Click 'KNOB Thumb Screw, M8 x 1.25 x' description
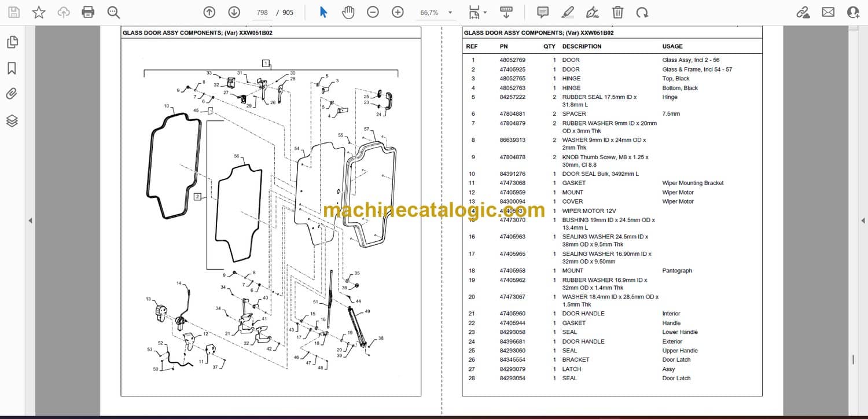 point(605,157)
